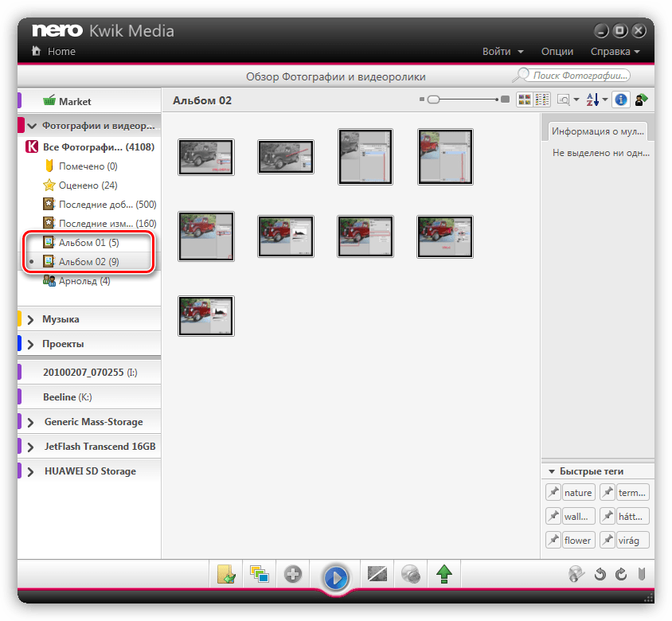
Task: Click the rotate right icon
Action: click(x=621, y=574)
